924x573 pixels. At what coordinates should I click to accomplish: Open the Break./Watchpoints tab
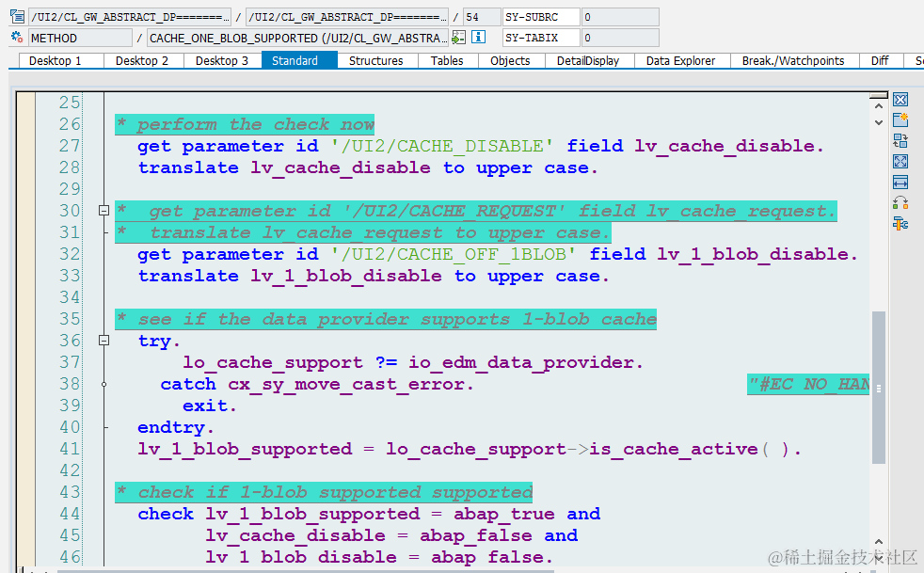coord(794,61)
